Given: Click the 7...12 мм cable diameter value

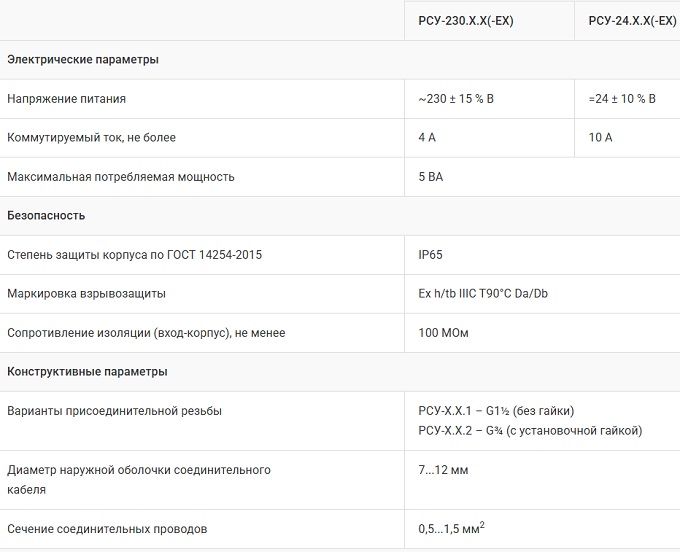Looking at the screenshot, I should 443,469.
